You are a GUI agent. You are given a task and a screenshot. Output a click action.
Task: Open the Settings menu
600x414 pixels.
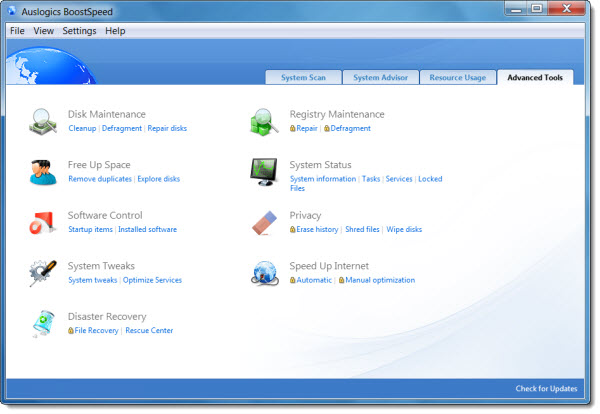[79, 31]
